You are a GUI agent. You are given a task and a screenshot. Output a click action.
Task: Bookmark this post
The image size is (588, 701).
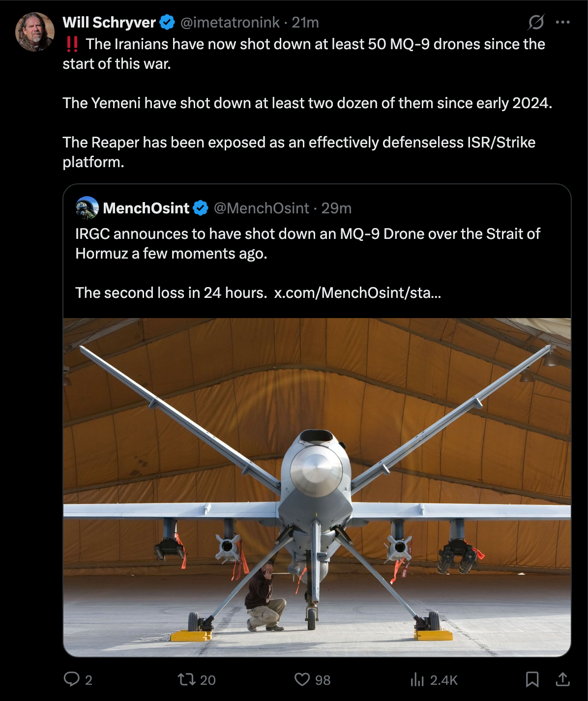point(532,679)
